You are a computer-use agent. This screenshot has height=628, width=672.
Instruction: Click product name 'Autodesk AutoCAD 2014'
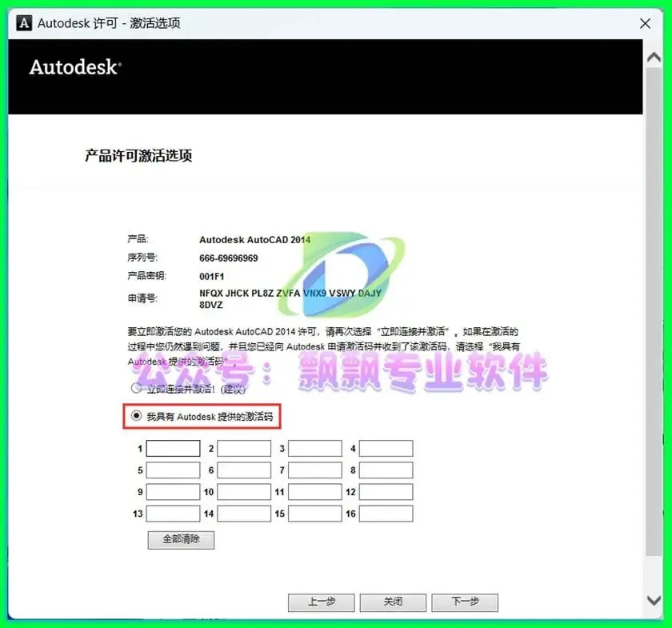point(255,240)
